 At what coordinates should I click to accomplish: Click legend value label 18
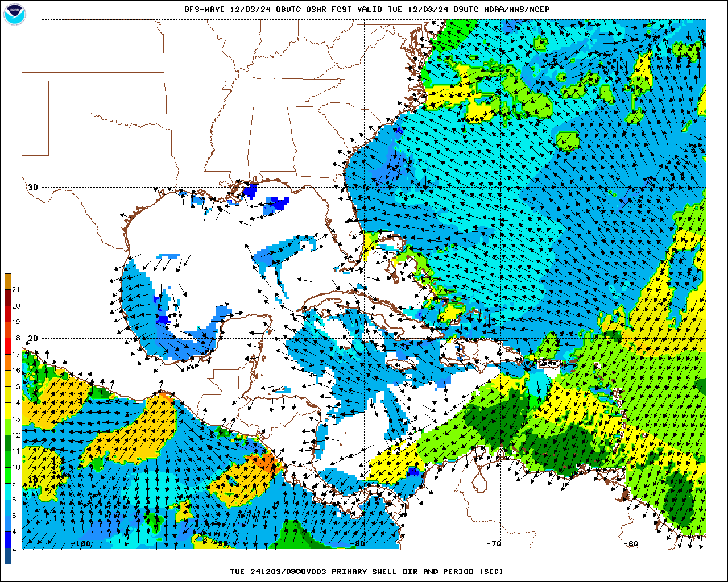coord(16,338)
